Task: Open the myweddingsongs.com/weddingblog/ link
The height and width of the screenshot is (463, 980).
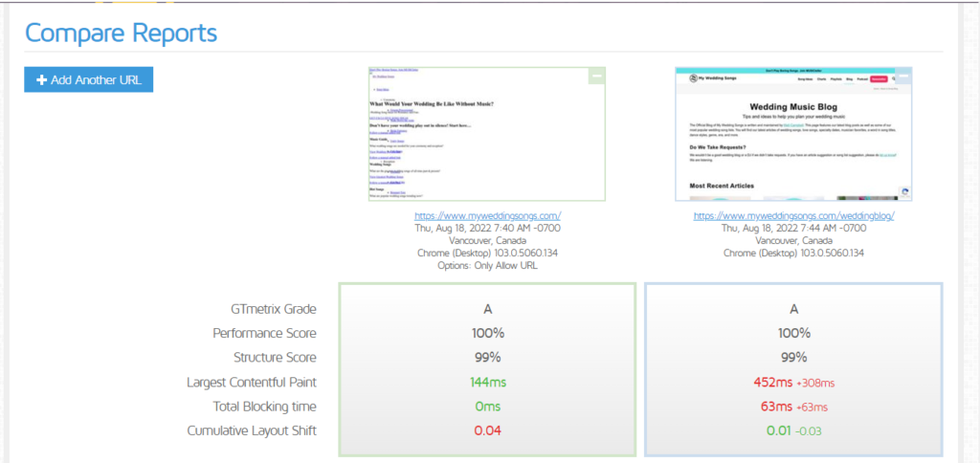Action: (x=793, y=215)
